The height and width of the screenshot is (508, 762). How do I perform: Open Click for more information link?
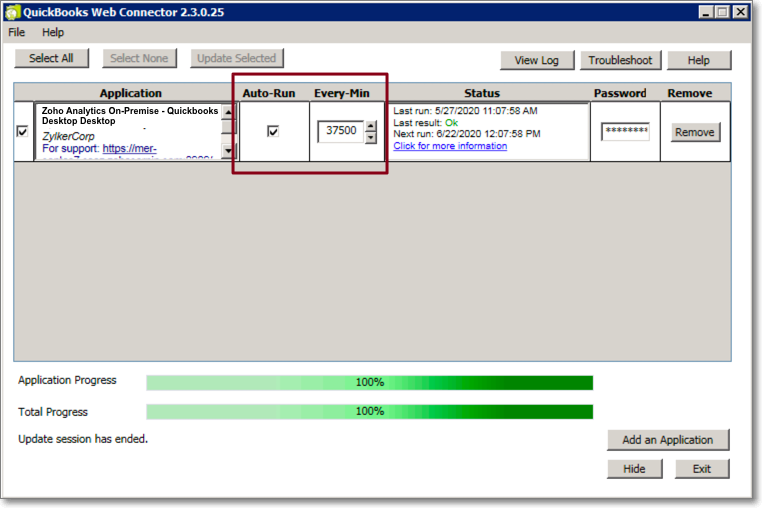click(x=450, y=146)
